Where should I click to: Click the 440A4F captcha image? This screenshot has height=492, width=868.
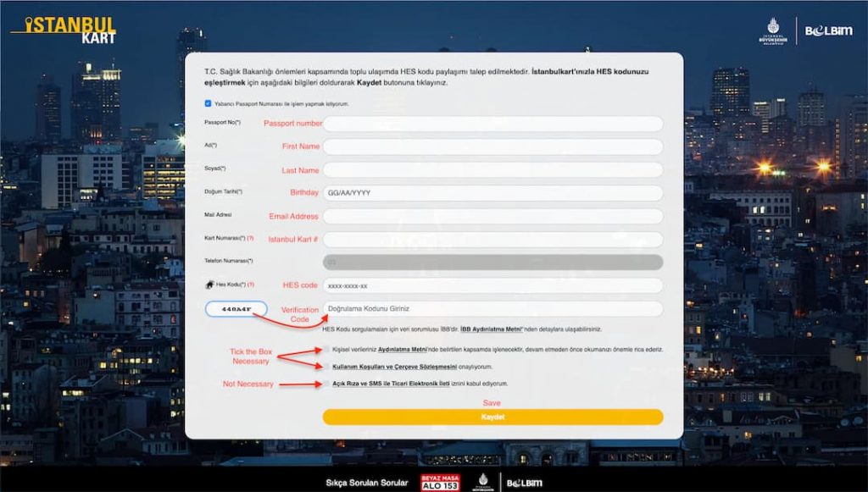click(236, 309)
